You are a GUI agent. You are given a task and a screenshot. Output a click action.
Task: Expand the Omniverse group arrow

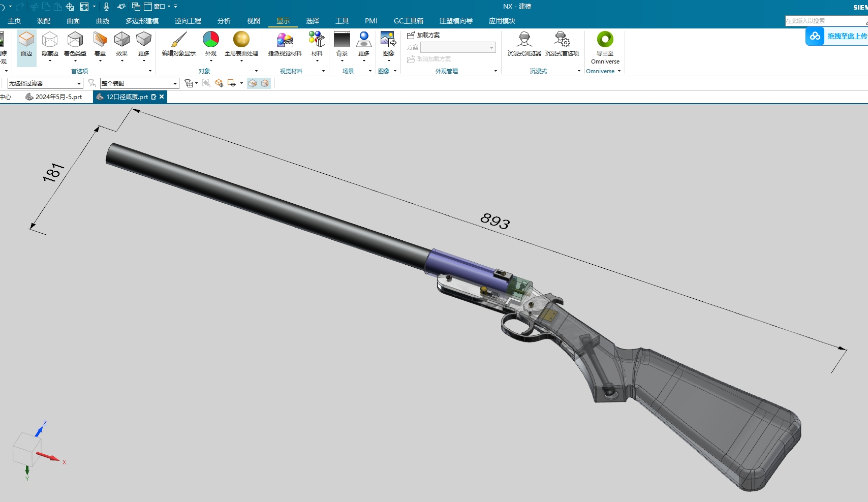tap(619, 71)
